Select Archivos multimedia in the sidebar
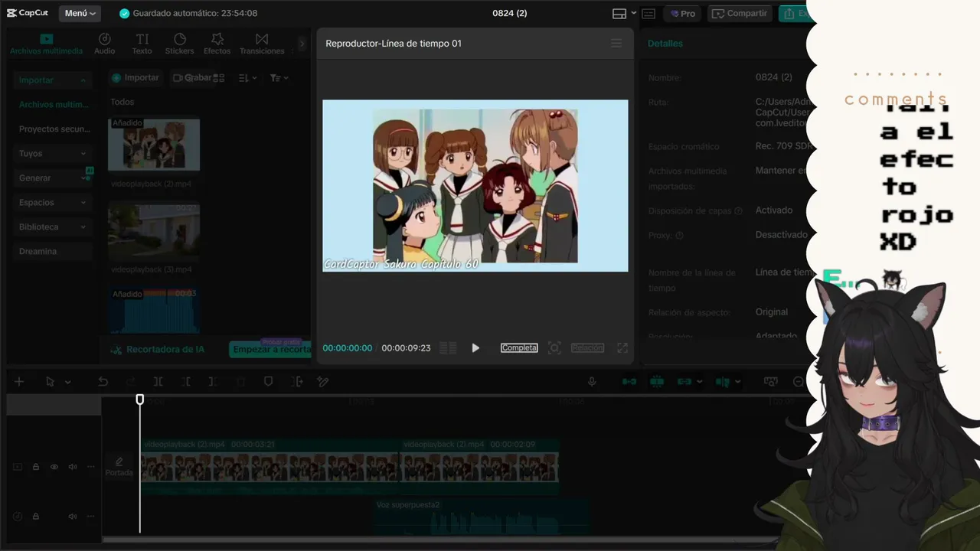Image resolution: width=980 pixels, height=551 pixels. click(x=54, y=104)
